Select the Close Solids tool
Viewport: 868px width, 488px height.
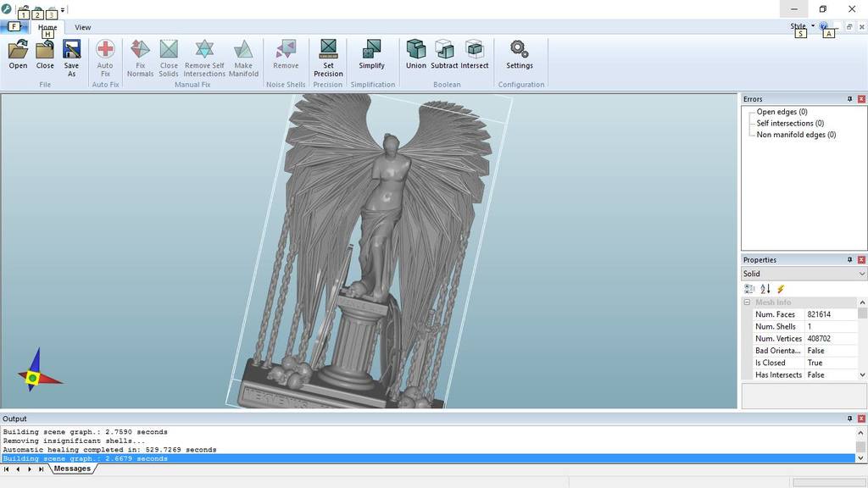(x=169, y=58)
